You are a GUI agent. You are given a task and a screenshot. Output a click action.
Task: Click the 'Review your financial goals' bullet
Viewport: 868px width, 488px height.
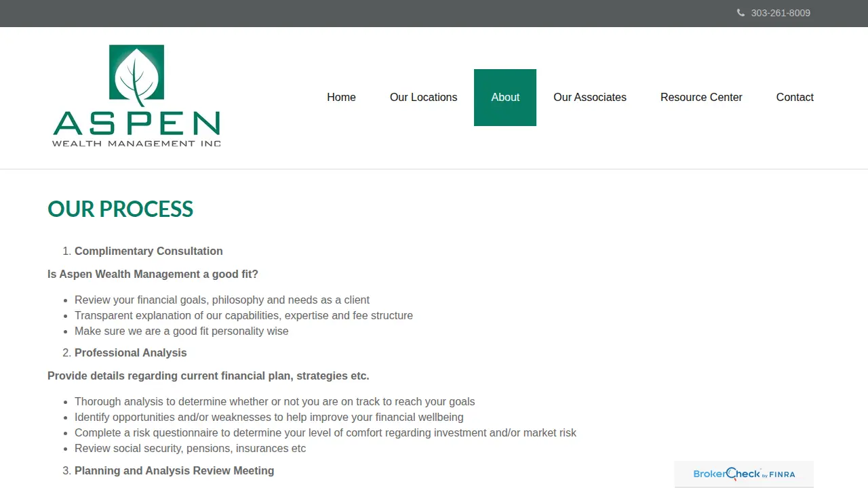[222, 300]
